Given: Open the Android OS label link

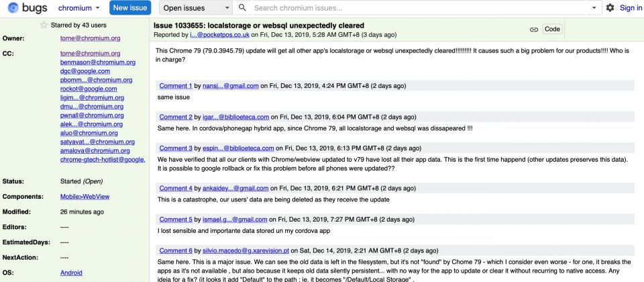Looking at the screenshot, I should point(71,273).
